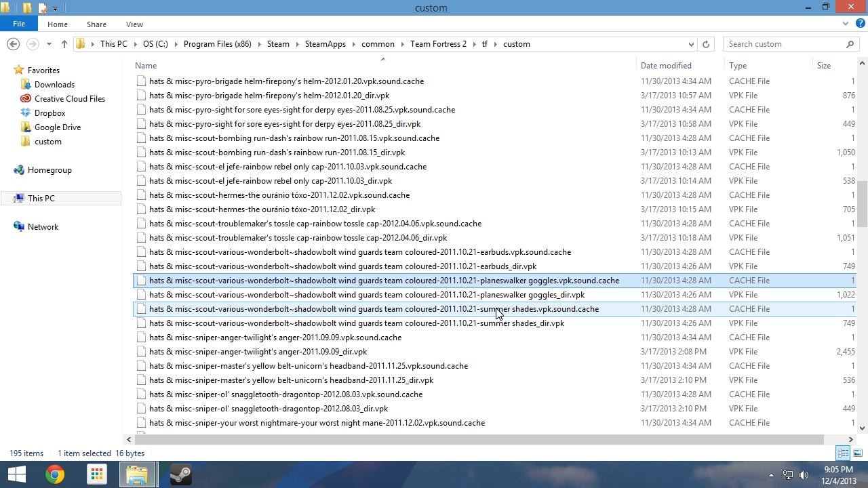868x488 pixels.
Task: Open the Customize Quick Access Toolbar dropdown
Action: pyautogui.click(x=56, y=8)
